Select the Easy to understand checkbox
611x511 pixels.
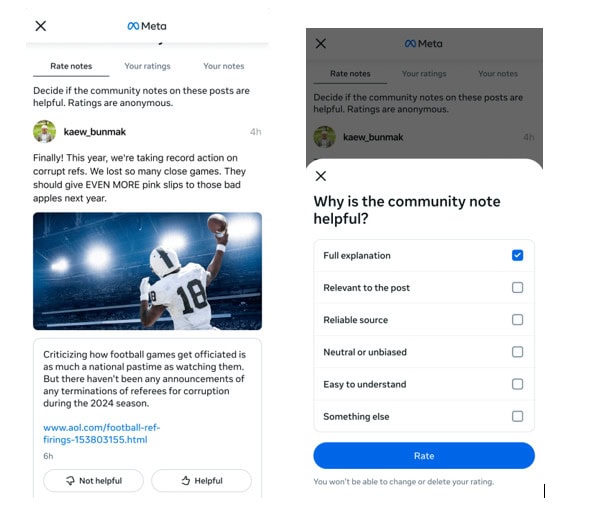517,384
